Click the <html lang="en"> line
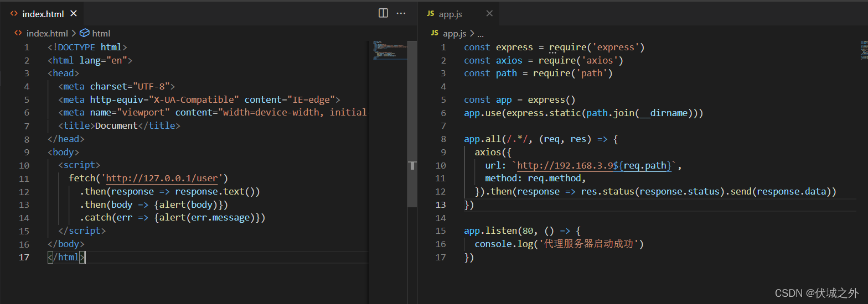868x304 pixels. coord(90,61)
